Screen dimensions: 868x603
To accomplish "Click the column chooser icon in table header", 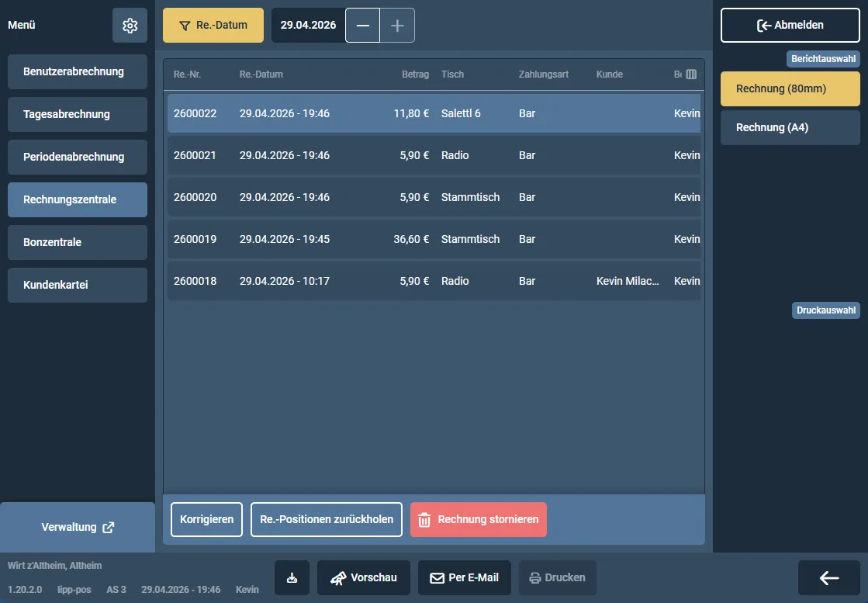I will pos(691,75).
